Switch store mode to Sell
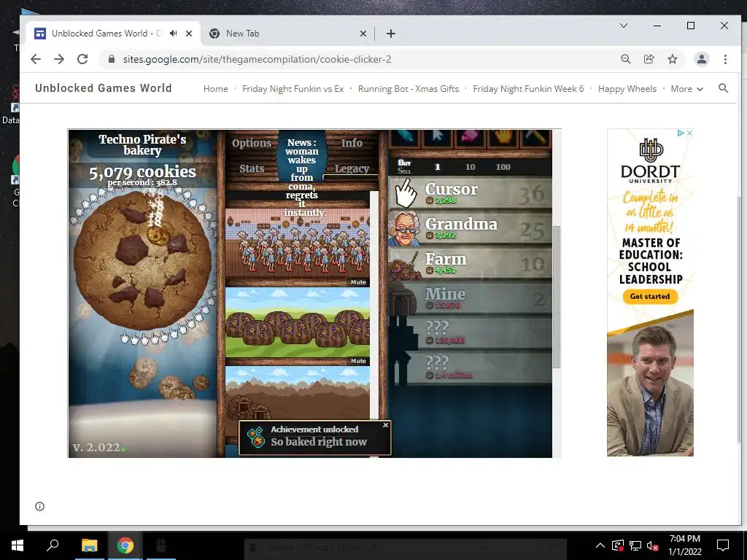Image resolution: width=747 pixels, height=560 pixels. pyautogui.click(x=404, y=171)
